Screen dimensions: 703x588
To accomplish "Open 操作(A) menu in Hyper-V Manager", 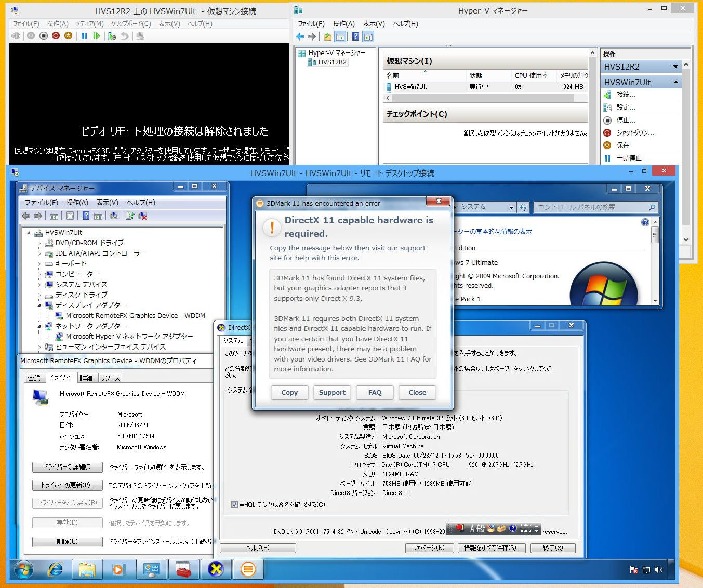I will pos(343,24).
